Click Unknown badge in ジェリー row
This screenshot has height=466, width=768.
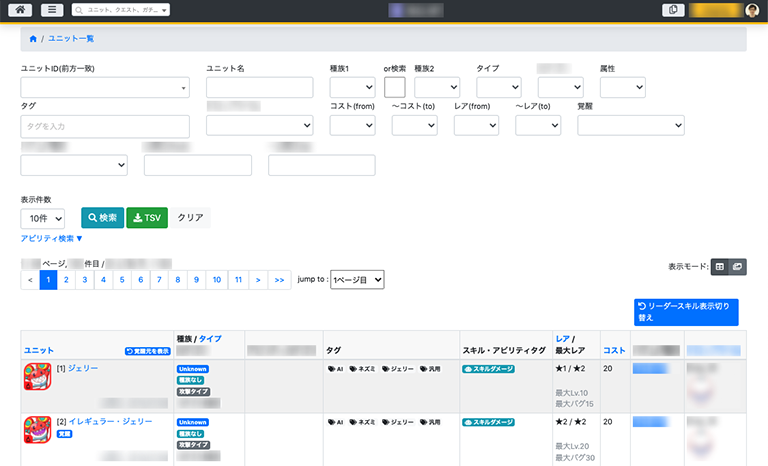point(193,369)
